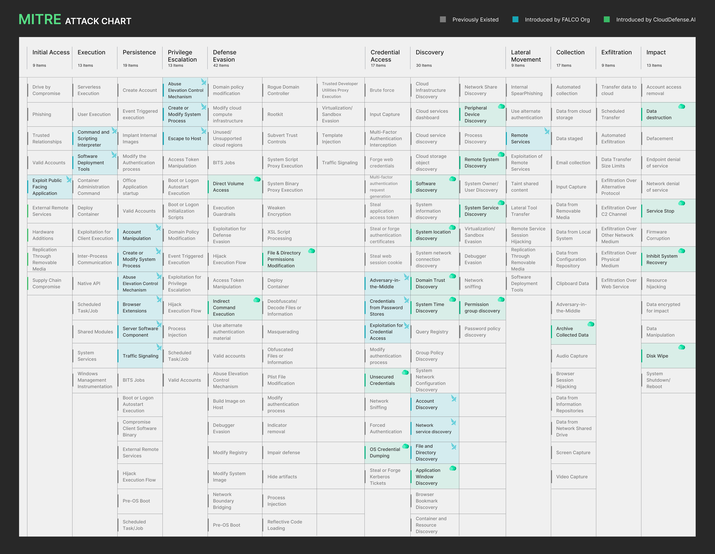Click the gray Previously Existed legend swatch
The width and height of the screenshot is (715, 554).
(443, 19)
